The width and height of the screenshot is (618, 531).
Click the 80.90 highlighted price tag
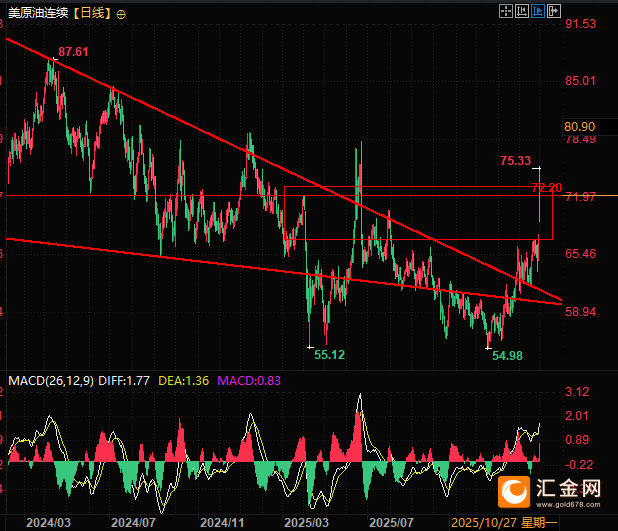[579, 127]
